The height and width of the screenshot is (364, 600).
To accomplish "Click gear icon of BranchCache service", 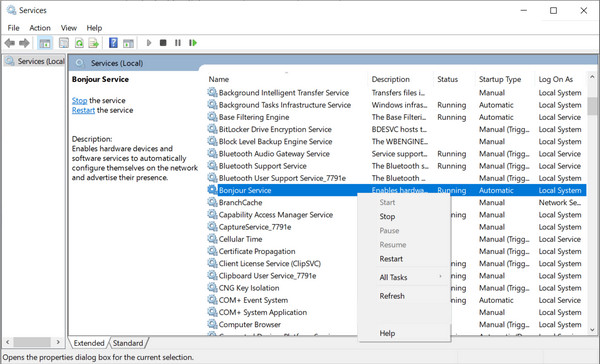I will click(x=212, y=202).
